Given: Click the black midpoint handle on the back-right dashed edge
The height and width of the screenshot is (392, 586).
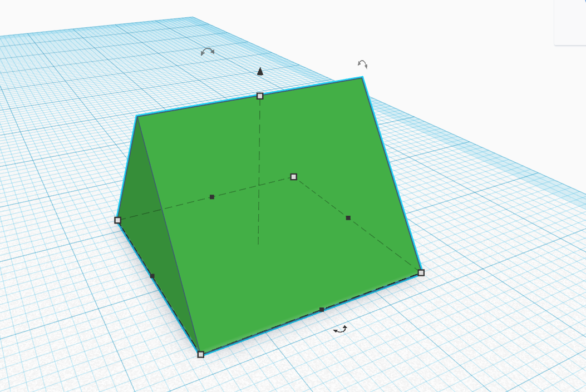Looking at the screenshot, I should click(348, 217).
